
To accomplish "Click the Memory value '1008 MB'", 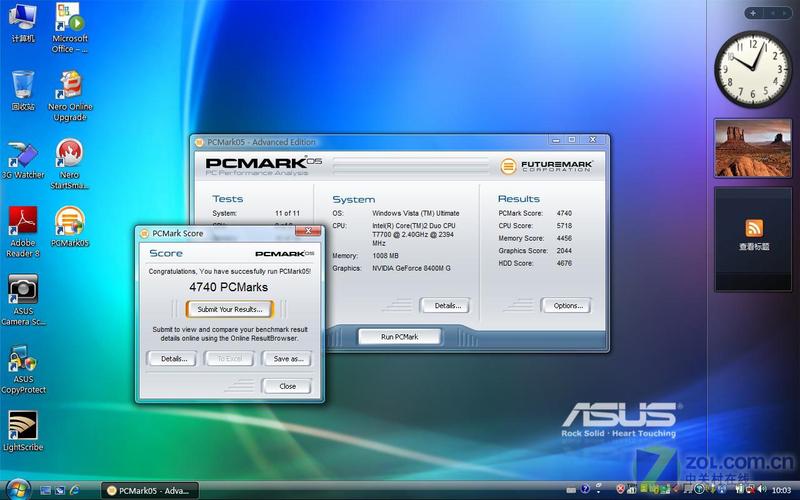I will tap(385, 256).
